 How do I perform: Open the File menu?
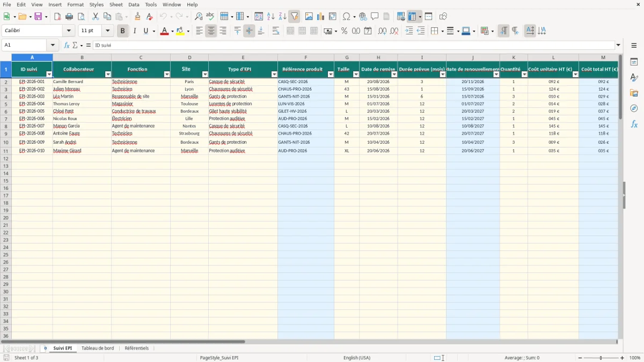(x=7, y=4)
